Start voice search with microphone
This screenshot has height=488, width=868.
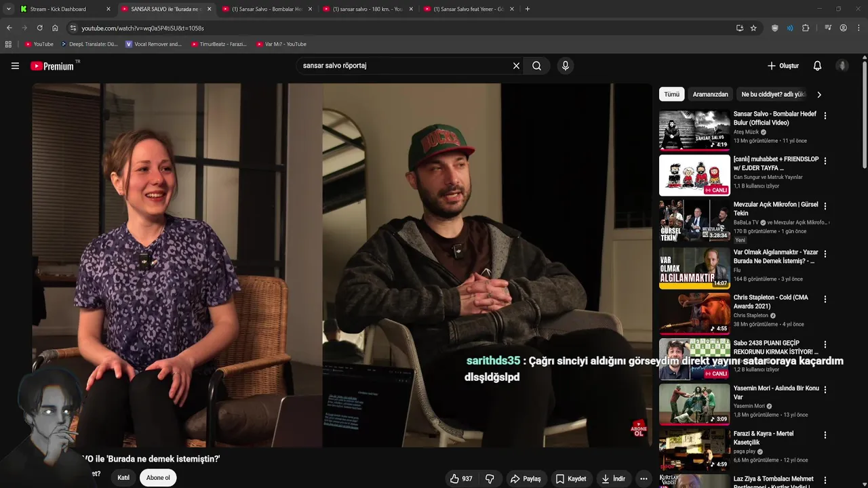[566, 66]
